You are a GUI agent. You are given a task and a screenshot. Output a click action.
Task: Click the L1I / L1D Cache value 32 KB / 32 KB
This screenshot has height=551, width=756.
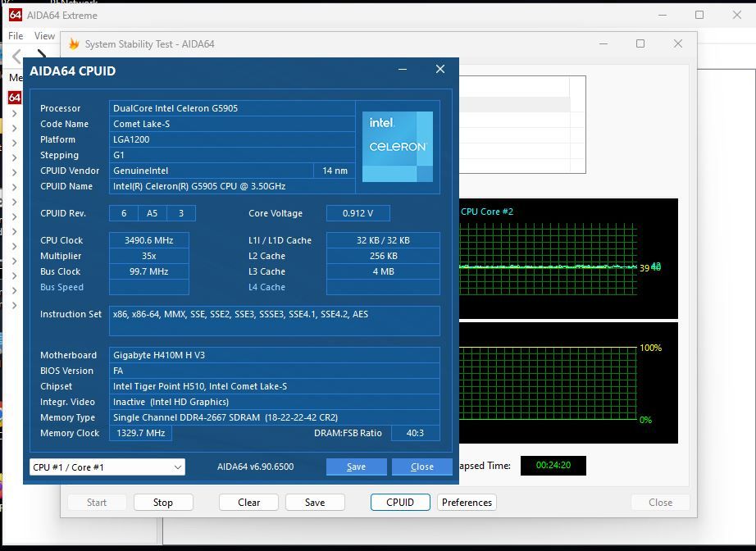383,240
